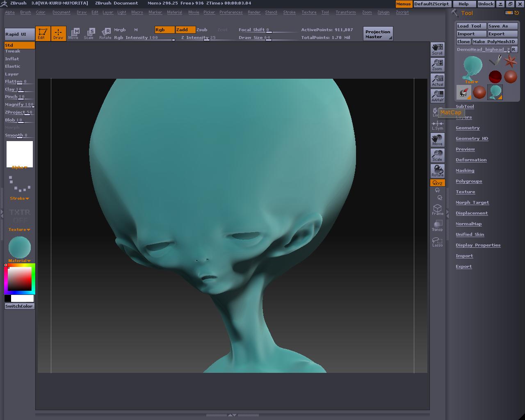
Task: Click the AAHalf antialiased half-size icon
Action: [x=437, y=96]
